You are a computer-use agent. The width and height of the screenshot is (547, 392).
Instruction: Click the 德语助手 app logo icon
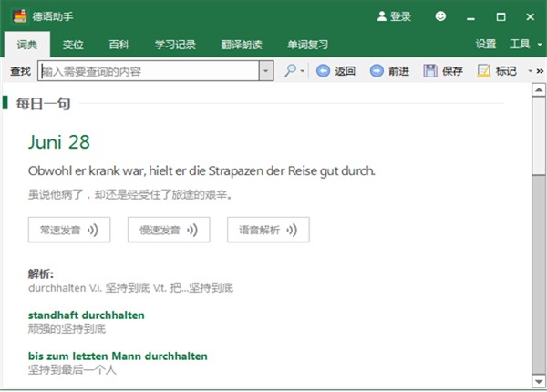click(16, 16)
